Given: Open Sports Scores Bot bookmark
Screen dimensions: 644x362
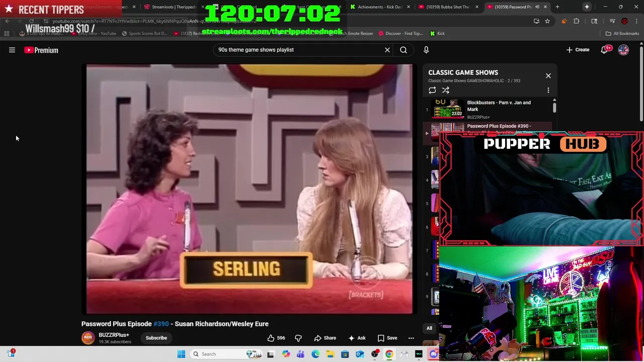Looking at the screenshot, I should coord(144,33).
